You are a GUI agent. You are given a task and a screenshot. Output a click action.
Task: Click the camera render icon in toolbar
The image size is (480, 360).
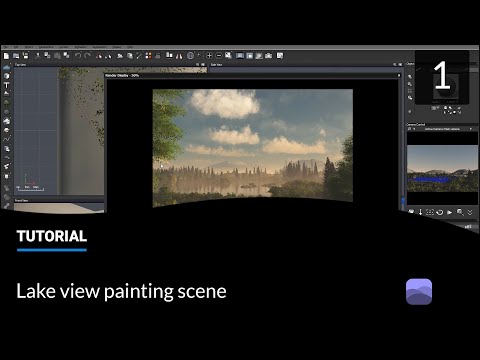(268, 56)
